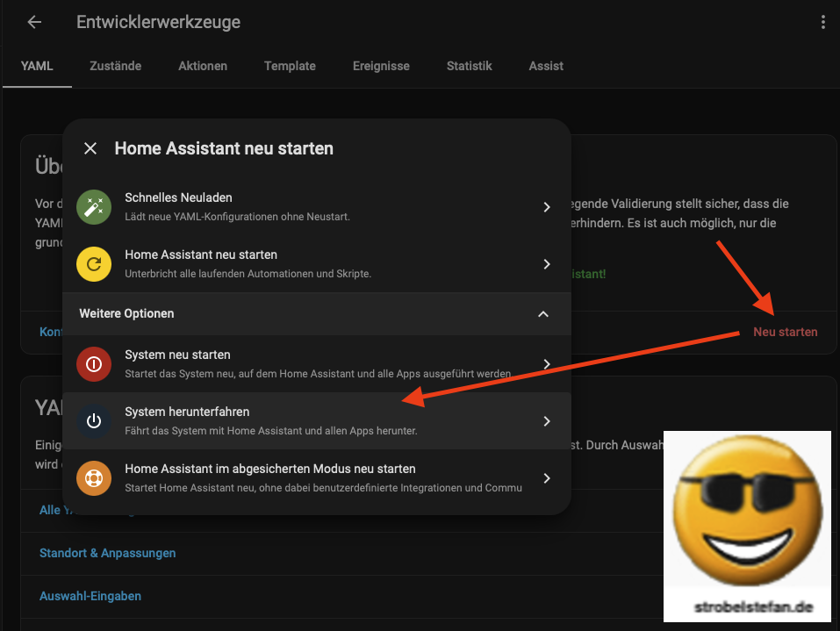840x631 pixels.
Task: Click the dark power icon for shutdown
Action: [94, 421]
